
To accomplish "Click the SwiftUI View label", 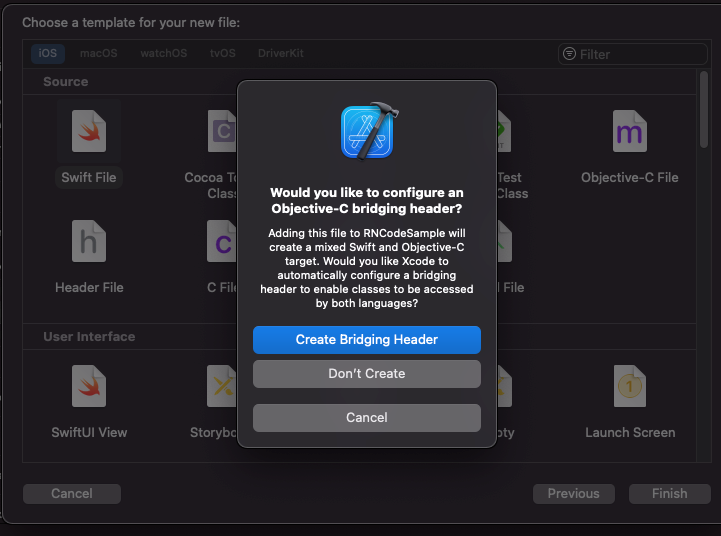I will coord(89,433).
